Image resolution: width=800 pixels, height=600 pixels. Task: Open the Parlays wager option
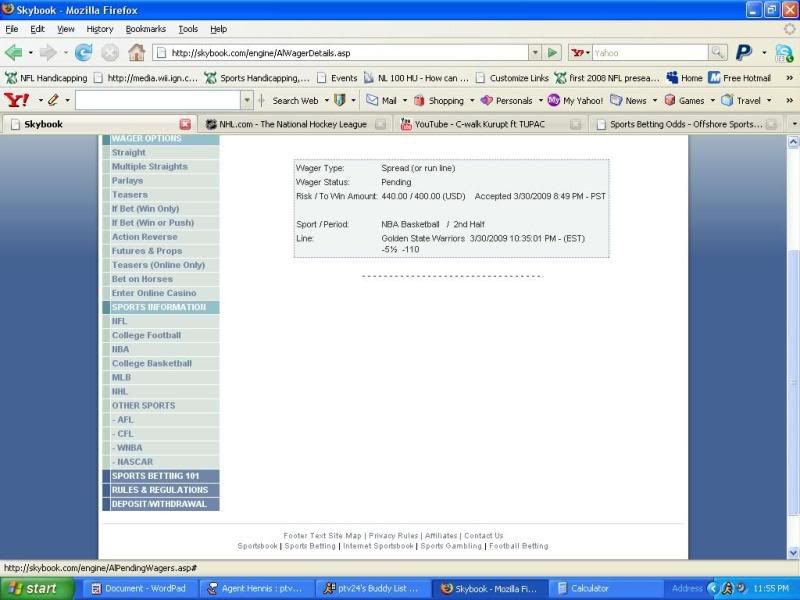point(128,181)
